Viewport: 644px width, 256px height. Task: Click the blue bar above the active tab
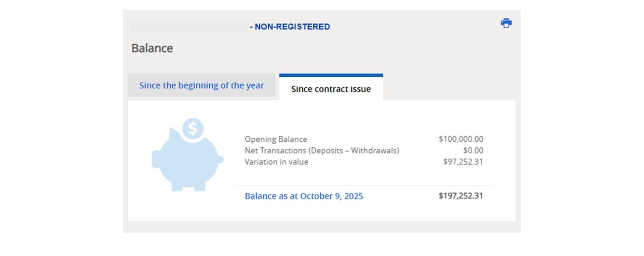[x=331, y=75]
